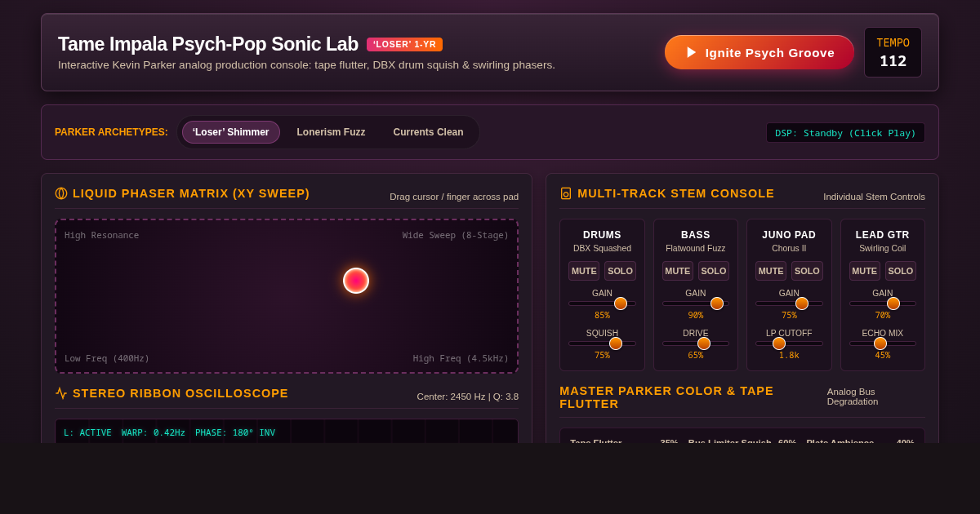Click the Bass drive slider
Image resolution: width=980 pixels, height=514 pixels.
[x=696, y=343]
